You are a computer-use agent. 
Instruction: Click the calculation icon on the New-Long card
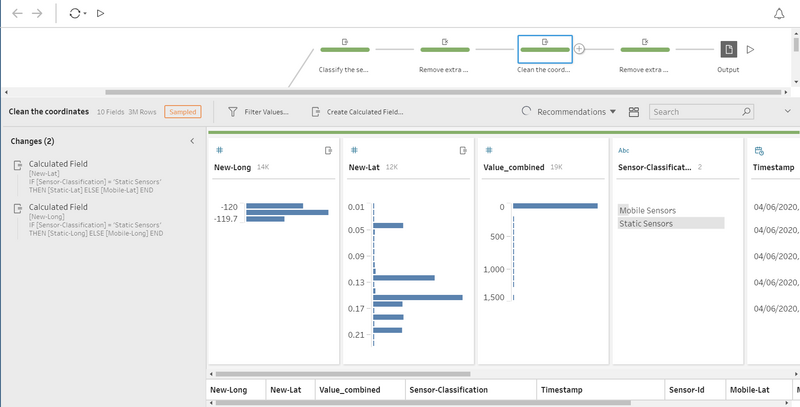[327, 150]
